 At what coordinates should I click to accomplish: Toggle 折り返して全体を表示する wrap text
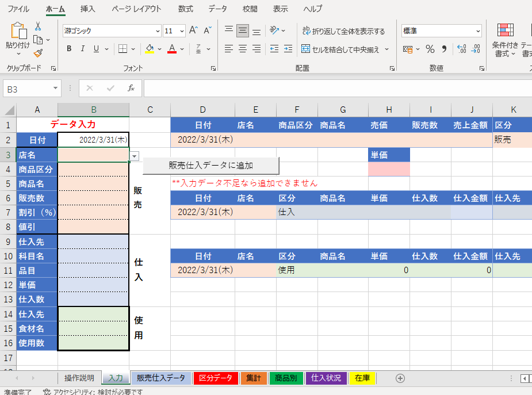click(344, 31)
